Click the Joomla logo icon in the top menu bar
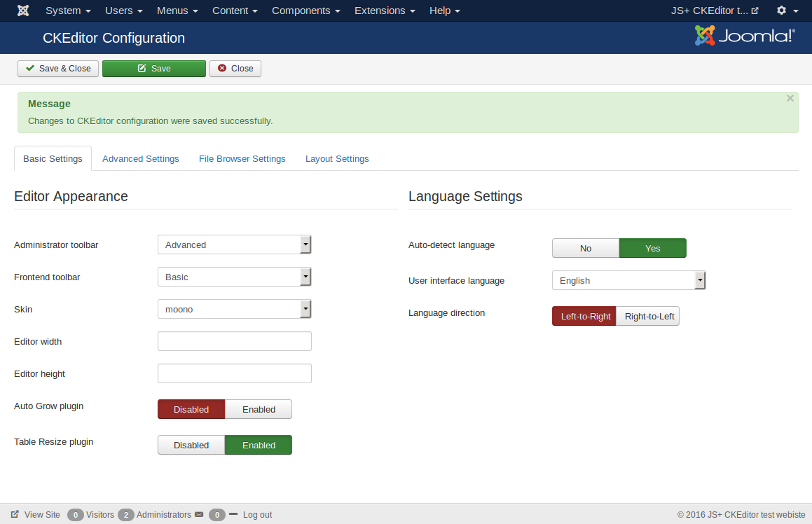The height and width of the screenshot is (524, 812). [23, 11]
